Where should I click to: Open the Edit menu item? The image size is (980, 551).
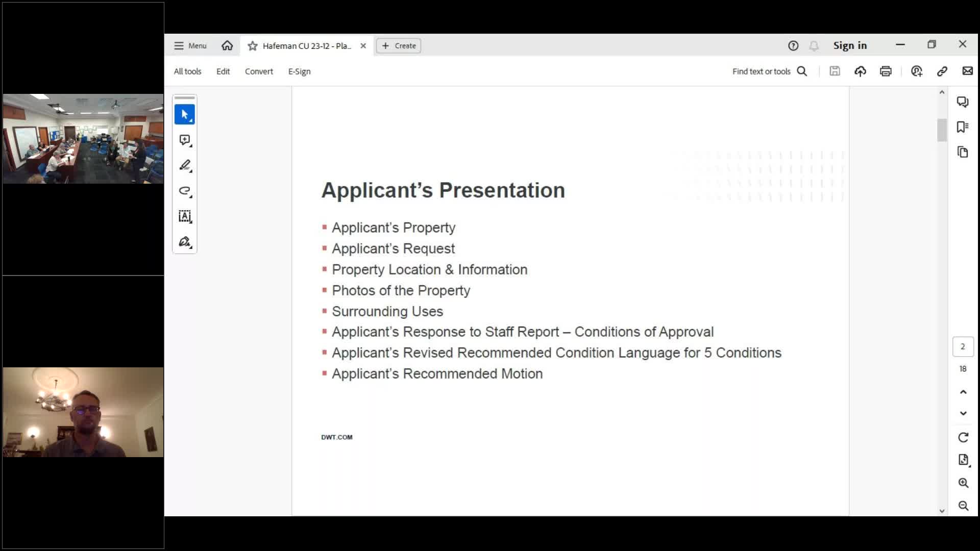[x=223, y=71]
